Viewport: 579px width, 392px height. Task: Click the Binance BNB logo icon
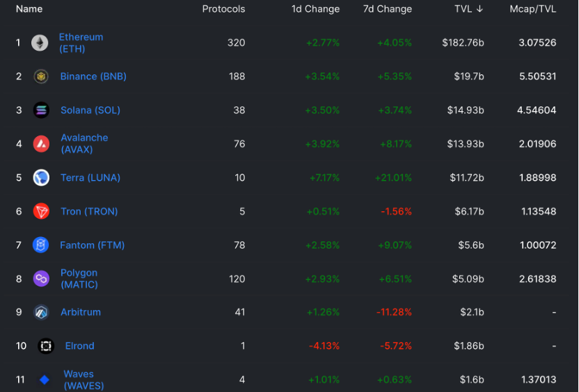pyautogui.click(x=41, y=76)
